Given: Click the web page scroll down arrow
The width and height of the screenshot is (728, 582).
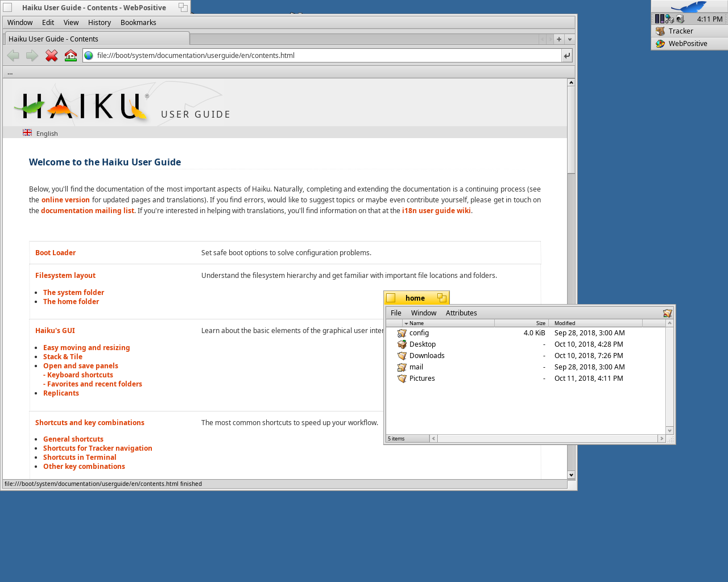Looking at the screenshot, I should (571, 475).
